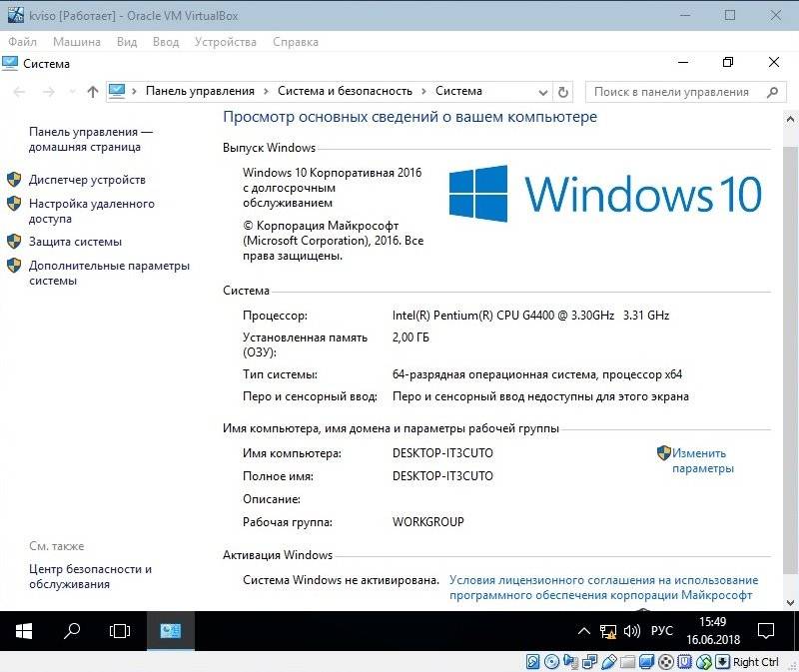
Task: Click VirtualBox USB devices status icon
Action: [608, 662]
